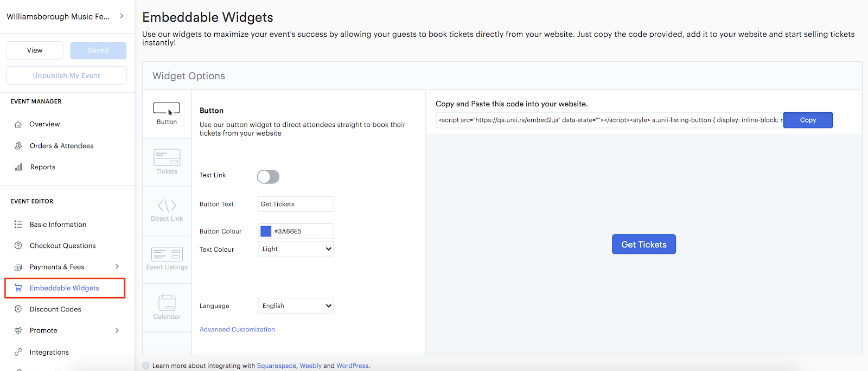Switch to the Tickets widget
The width and height of the screenshot is (868, 371).
[167, 161]
